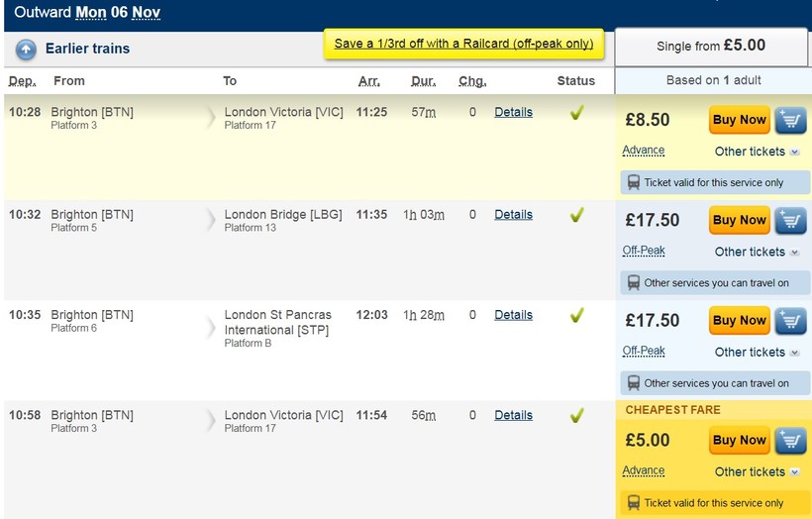Expand Other tickets for the 10:35 train
Screen dimensions: 812x519
click(x=757, y=352)
